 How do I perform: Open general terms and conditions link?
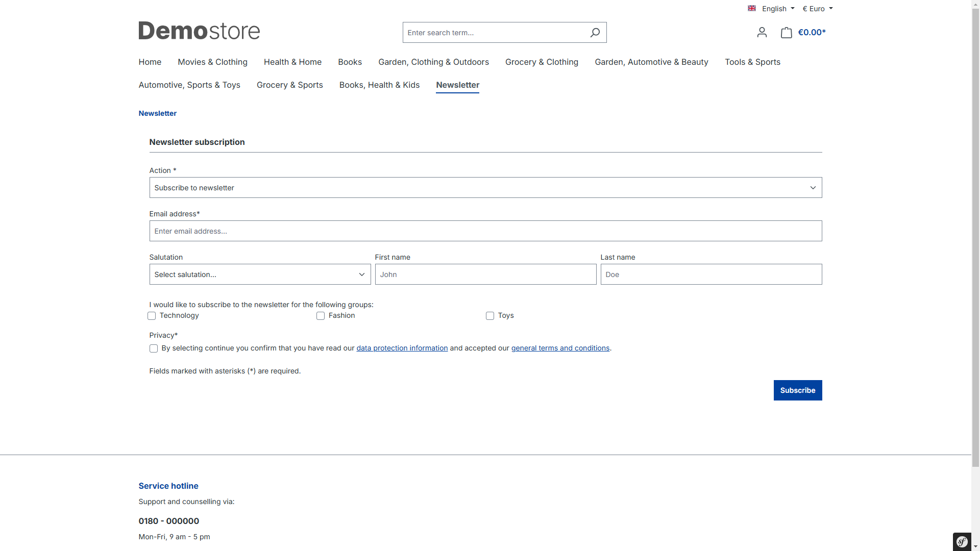(560, 348)
